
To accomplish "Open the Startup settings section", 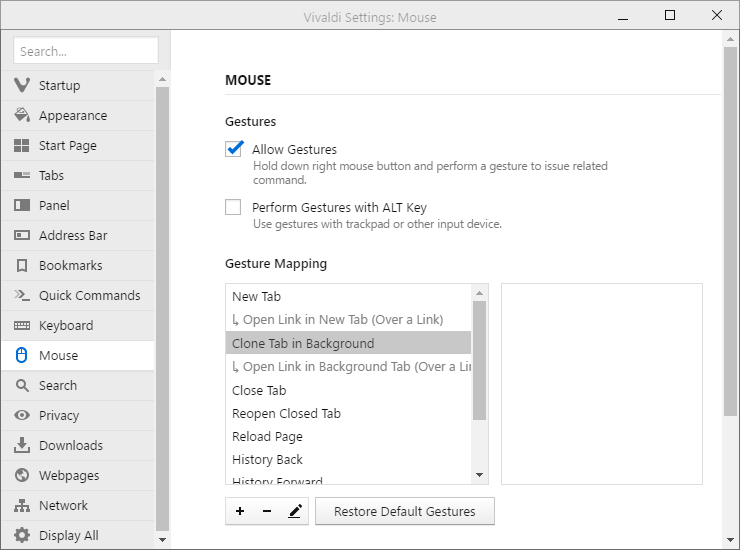I will click(x=78, y=85).
